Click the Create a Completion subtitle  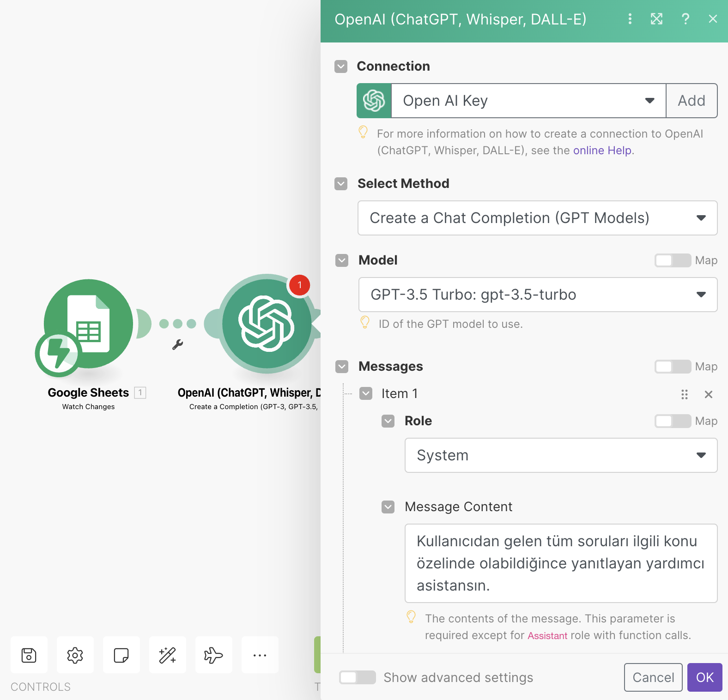pyautogui.click(x=253, y=407)
